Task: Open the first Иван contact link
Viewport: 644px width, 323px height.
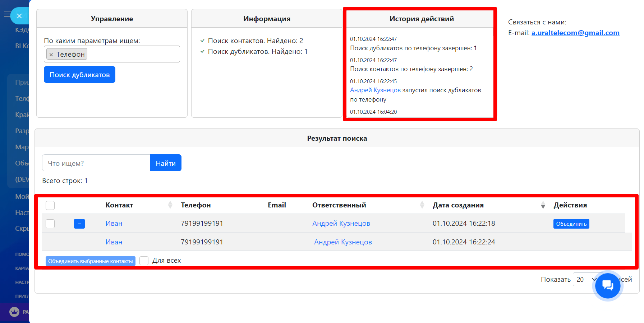Action: click(114, 223)
